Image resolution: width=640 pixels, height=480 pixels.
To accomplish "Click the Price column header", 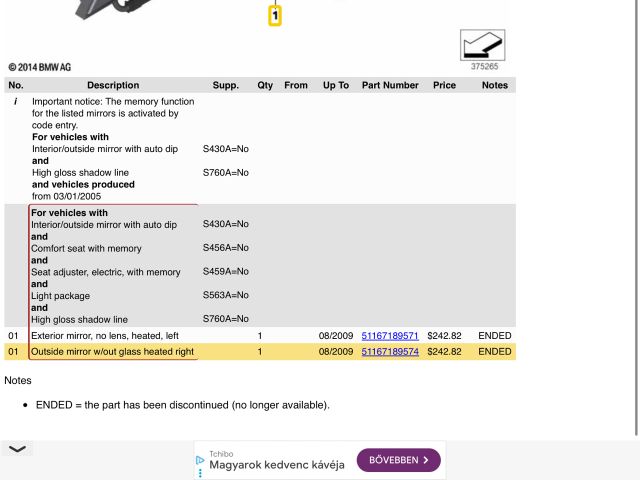I will coord(444,85).
